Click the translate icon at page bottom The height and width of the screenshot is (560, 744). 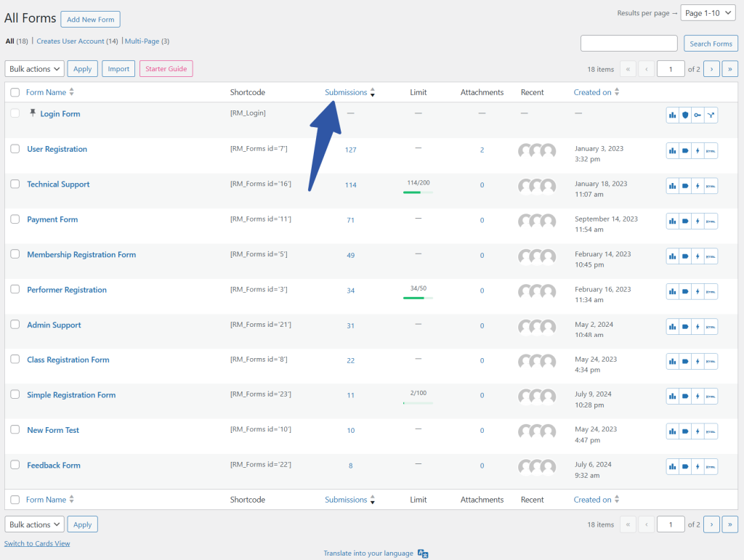coord(423,553)
